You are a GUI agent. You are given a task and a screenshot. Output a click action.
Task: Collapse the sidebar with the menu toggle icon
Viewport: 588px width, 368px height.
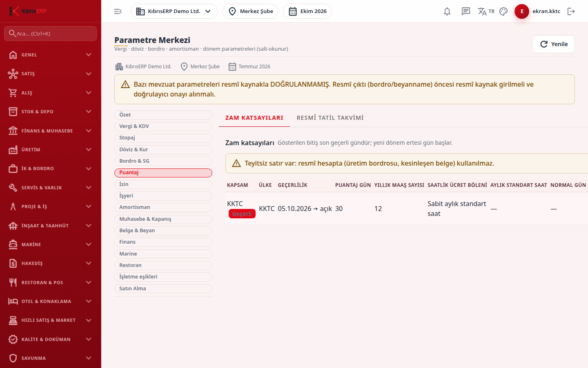coord(118,11)
